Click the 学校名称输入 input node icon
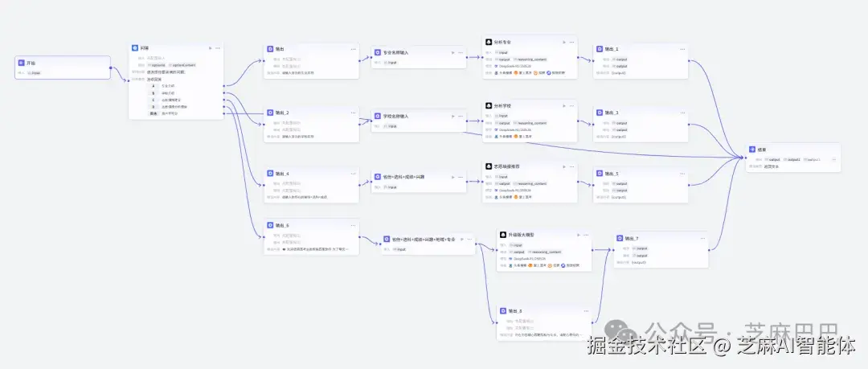868x369 pixels. tap(379, 117)
